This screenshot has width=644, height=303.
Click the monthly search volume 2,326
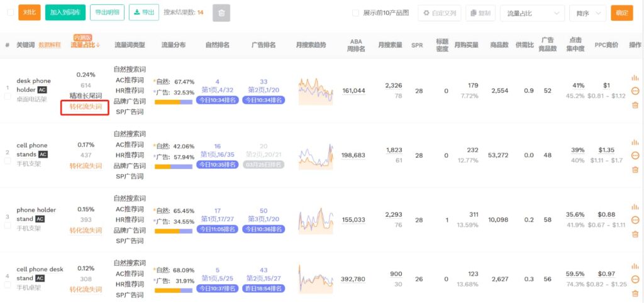(x=394, y=85)
